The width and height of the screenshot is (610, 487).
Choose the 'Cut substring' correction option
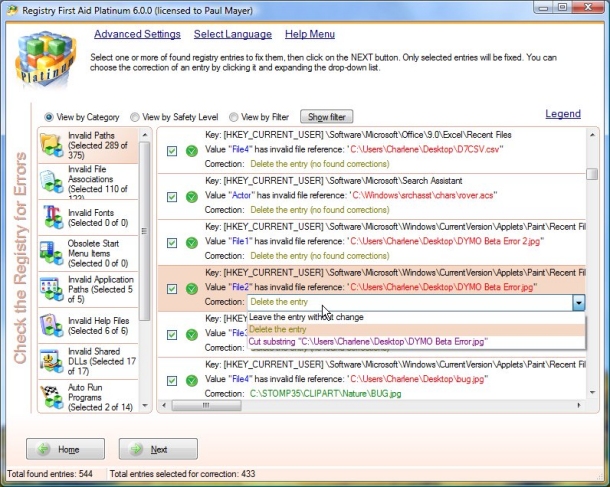pos(416,342)
